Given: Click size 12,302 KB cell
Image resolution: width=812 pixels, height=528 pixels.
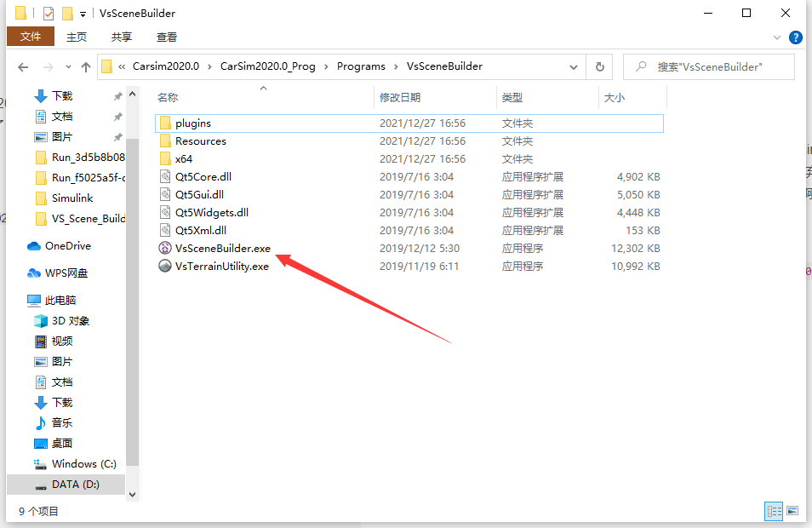Looking at the screenshot, I should (636, 249).
